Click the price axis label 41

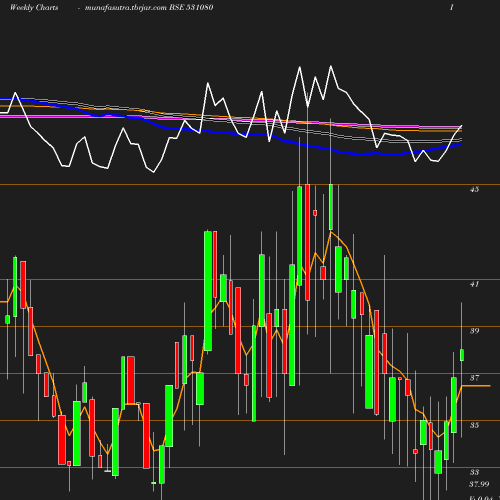[x=474, y=284]
